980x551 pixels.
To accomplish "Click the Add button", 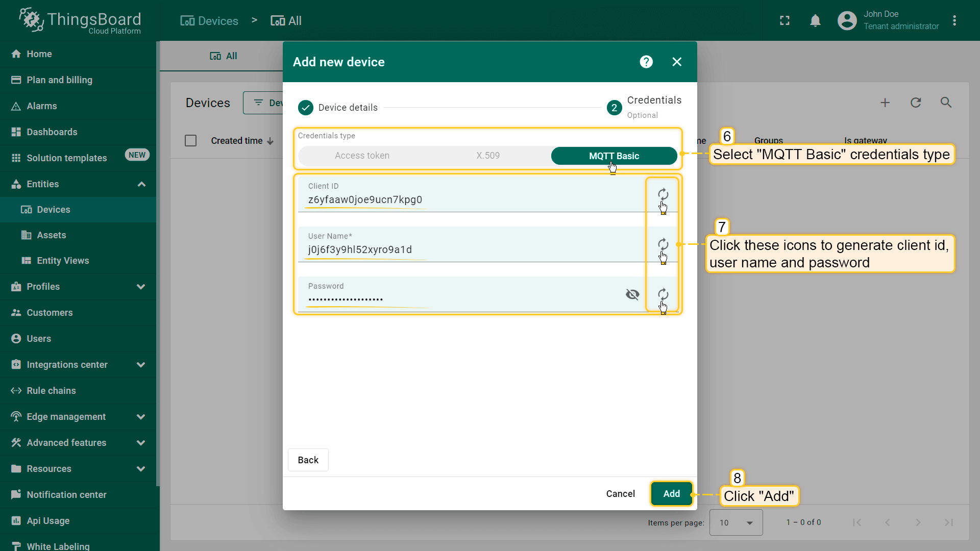I will [671, 493].
